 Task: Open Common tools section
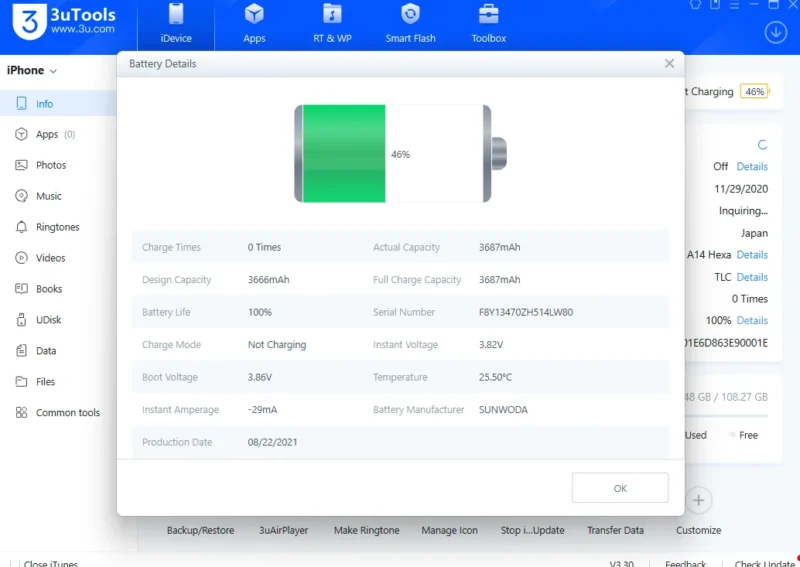pos(68,412)
